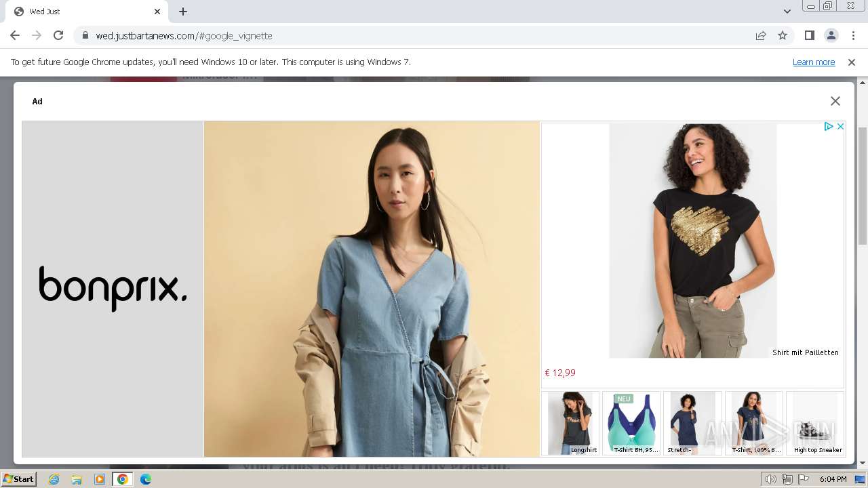This screenshot has width=868, height=488.
Task: Reload the current page
Action: pyautogui.click(x=58, y=35)
